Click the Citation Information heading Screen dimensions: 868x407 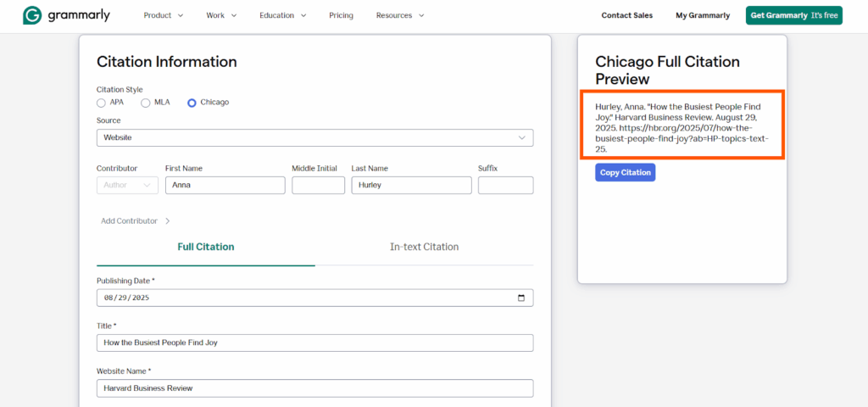(x=167, y=62)
